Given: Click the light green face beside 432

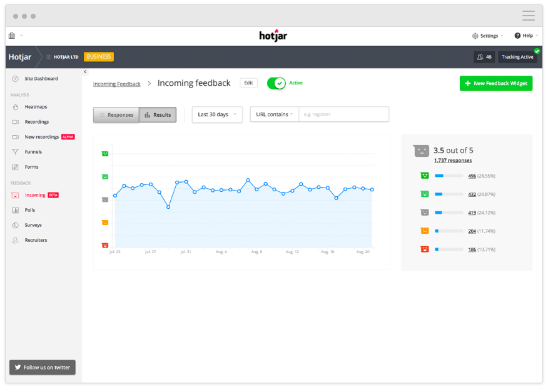Looking at the screenshot, I should 425,194.
